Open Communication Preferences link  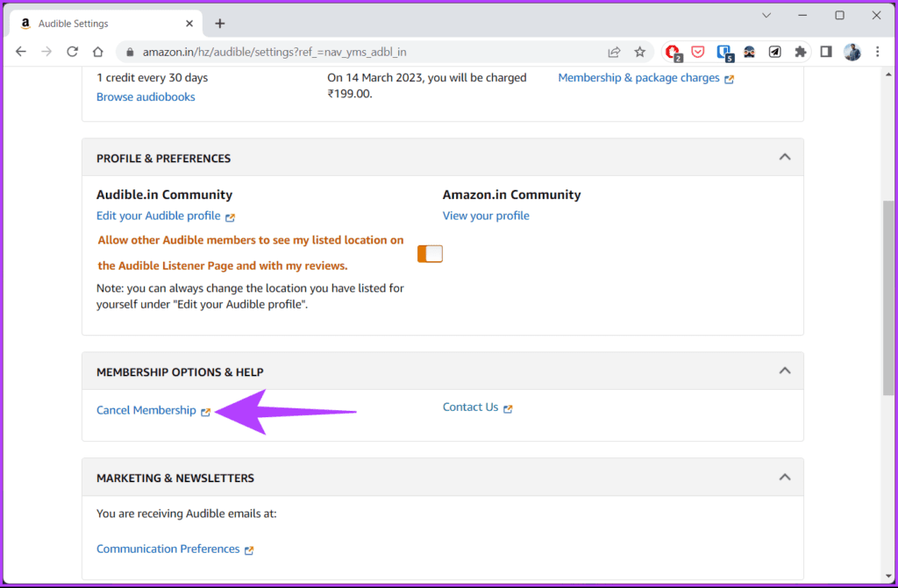(175, 549)
